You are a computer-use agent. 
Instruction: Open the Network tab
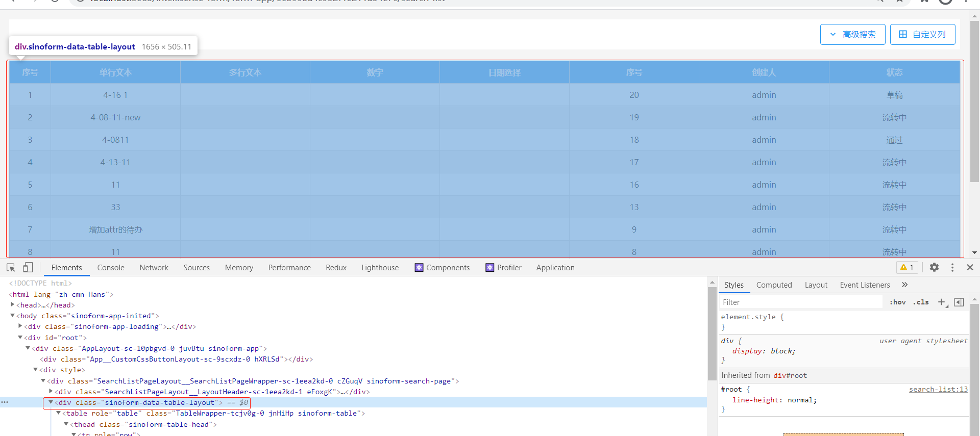click(154, 267)
